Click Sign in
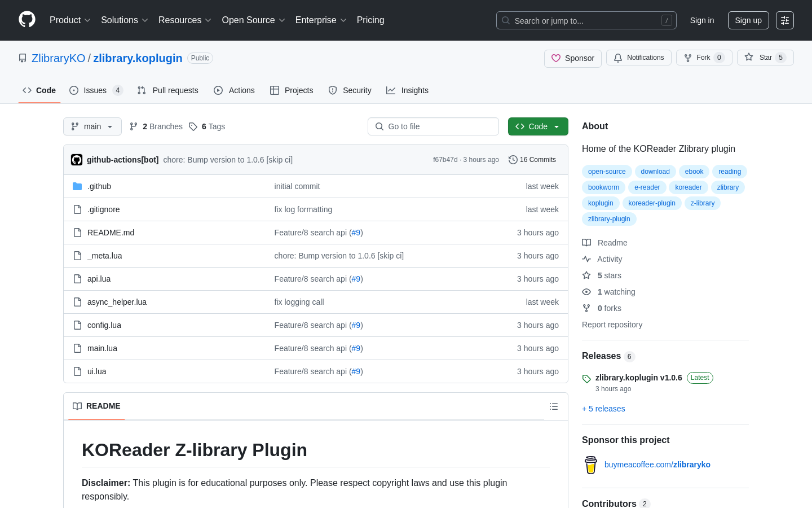812x508 pixels. 702,20
